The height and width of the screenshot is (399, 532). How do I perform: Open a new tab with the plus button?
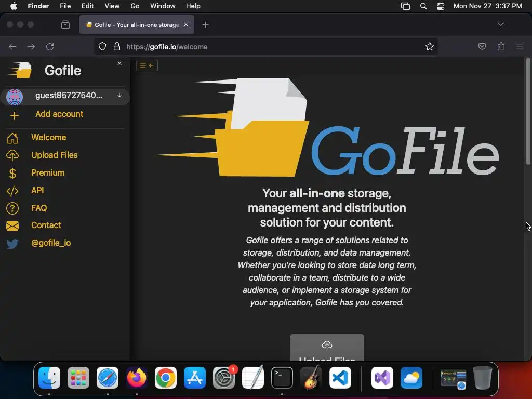[205, 25]
